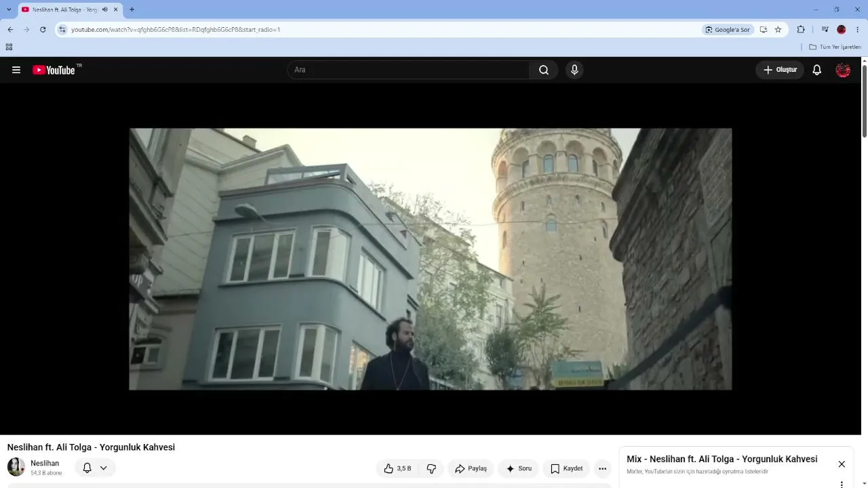This screenshot has width=868, height=488.
Task: Close the Neslihan YouTube tab
Action: click(116, 9)
